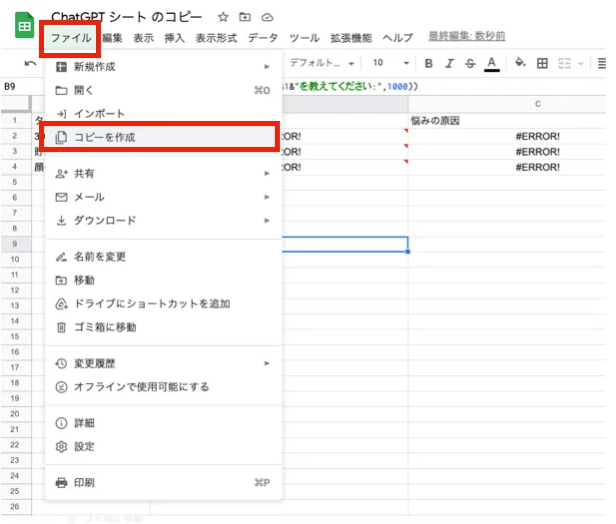Click the undo arrow icon
The image size is (616, 524).
[x=30, y=63]
